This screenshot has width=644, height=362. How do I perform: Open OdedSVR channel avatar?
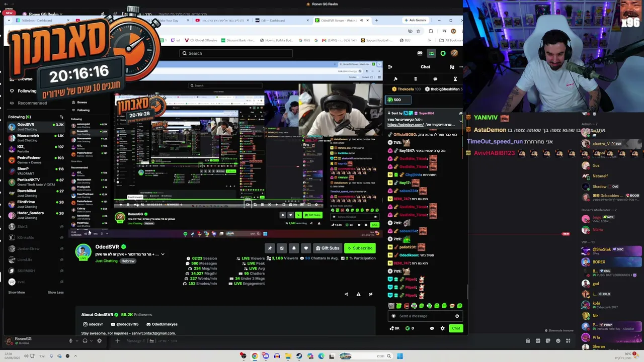[83, 251]
